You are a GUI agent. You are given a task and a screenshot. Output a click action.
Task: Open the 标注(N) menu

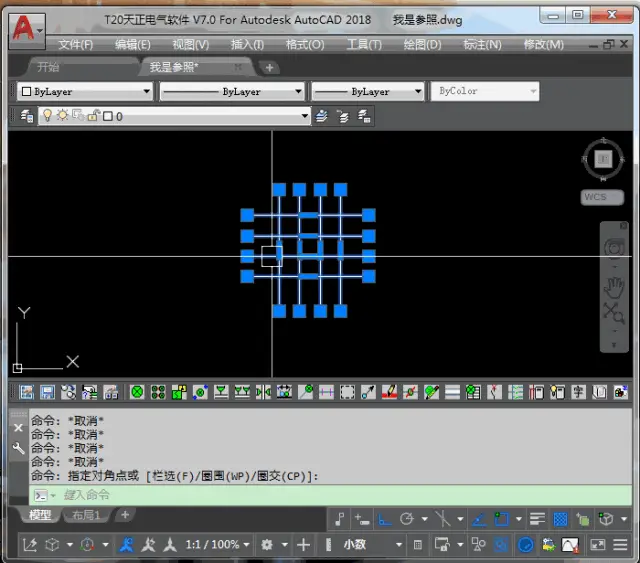point(482,44)
